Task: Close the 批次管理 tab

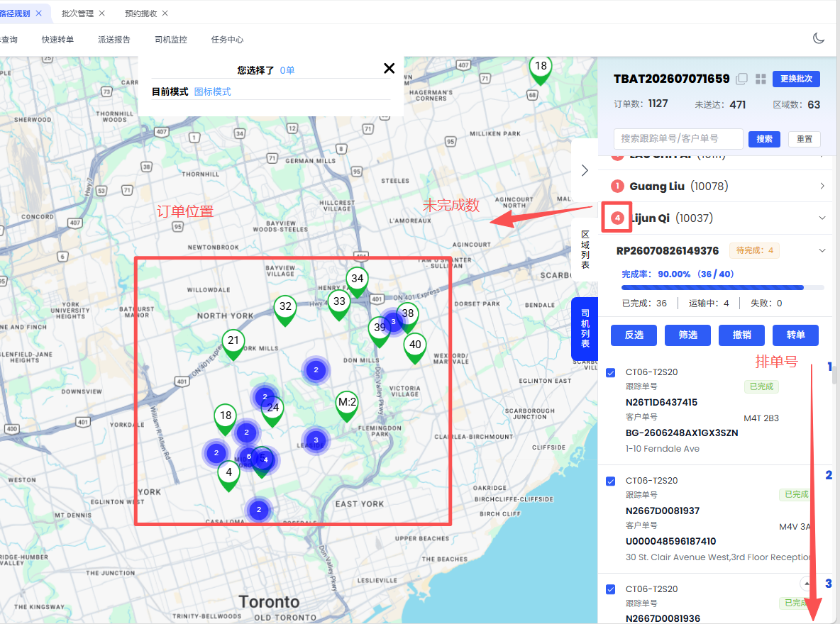Action: 101,13
